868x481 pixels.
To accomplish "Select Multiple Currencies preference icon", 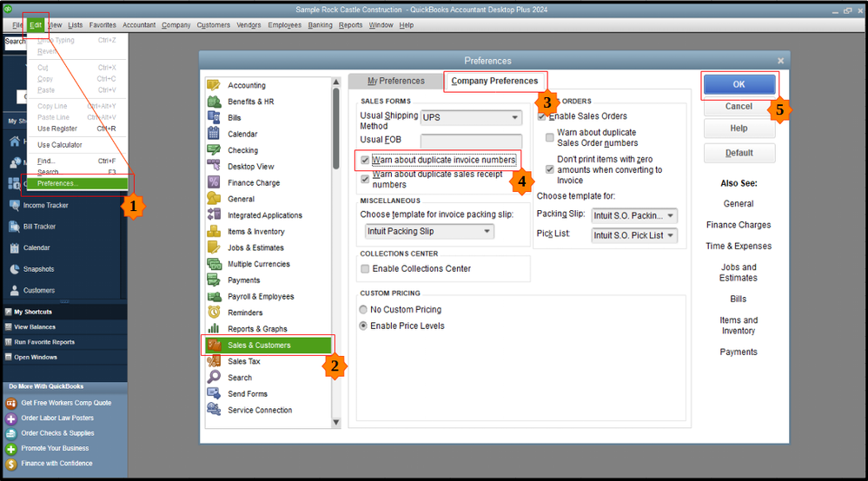I will [x=214, y=264].
